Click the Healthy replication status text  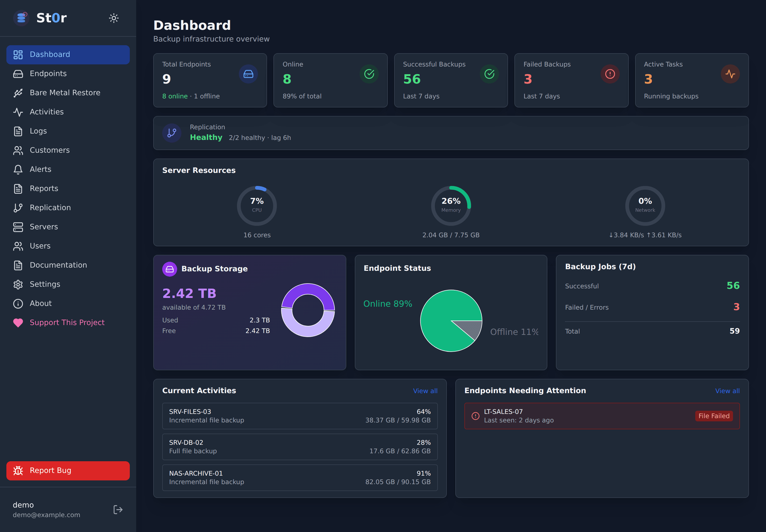point(206,137)
